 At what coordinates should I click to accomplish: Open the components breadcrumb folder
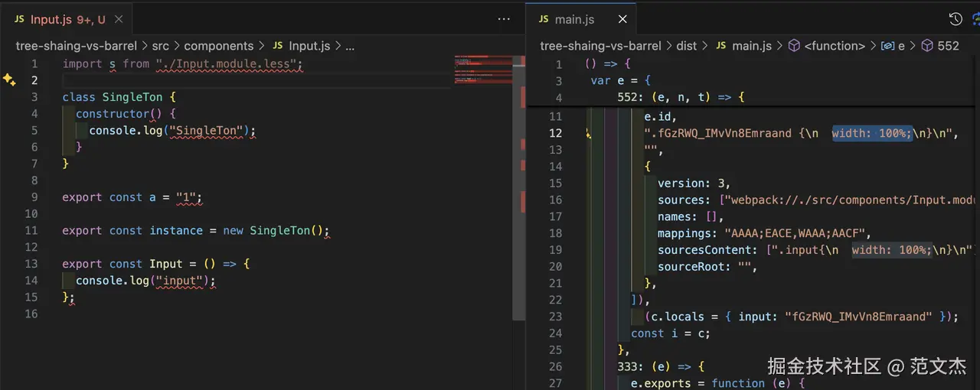click(x=218, y=46)
